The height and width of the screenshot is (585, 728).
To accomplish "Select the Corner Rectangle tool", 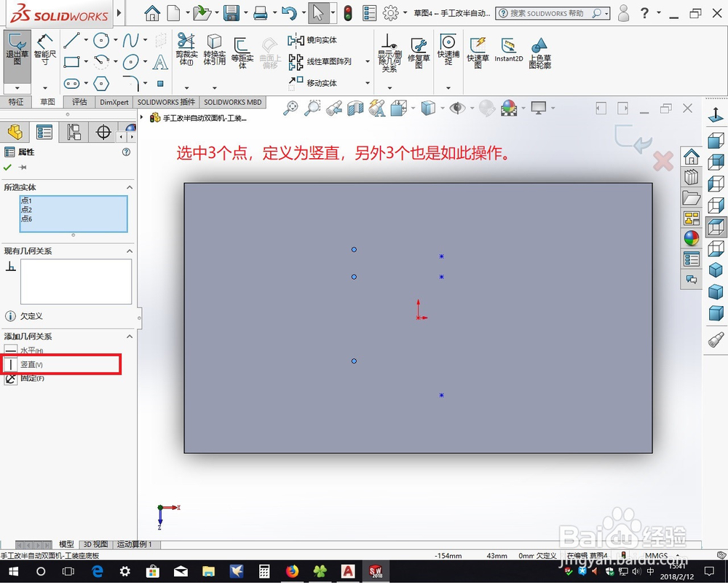I will [71, 62].
